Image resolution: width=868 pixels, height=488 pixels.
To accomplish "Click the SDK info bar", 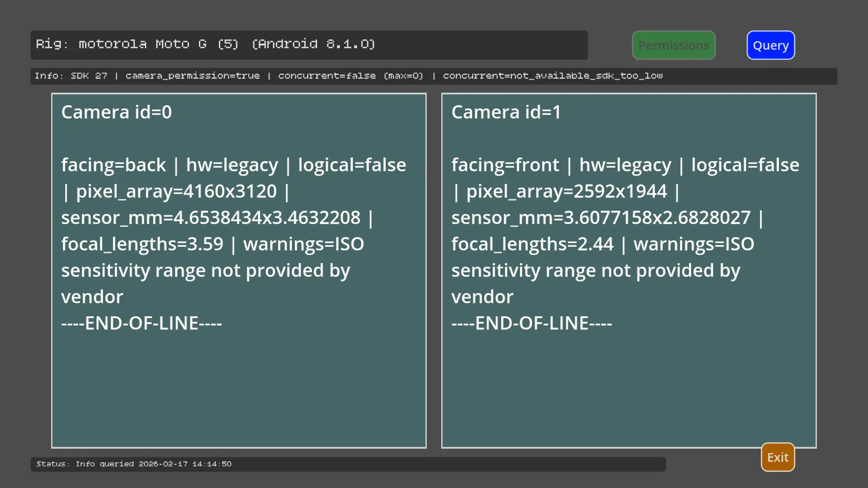I will pos(433,76).
